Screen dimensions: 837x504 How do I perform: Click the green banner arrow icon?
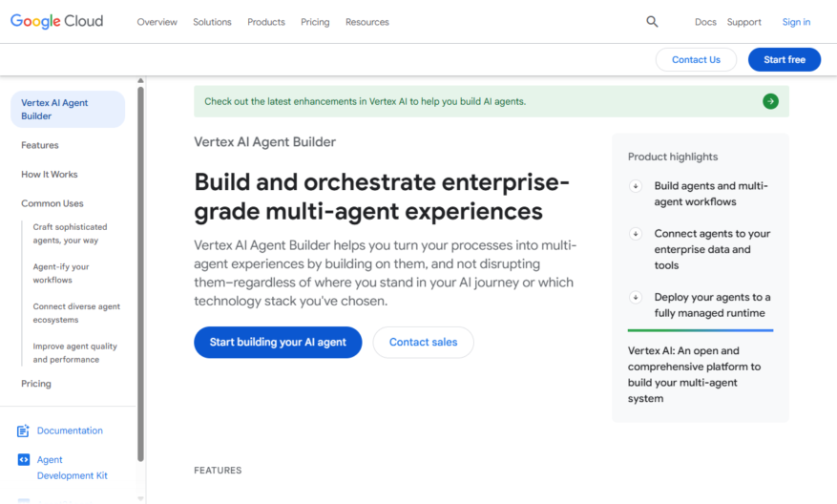[770, 101]
